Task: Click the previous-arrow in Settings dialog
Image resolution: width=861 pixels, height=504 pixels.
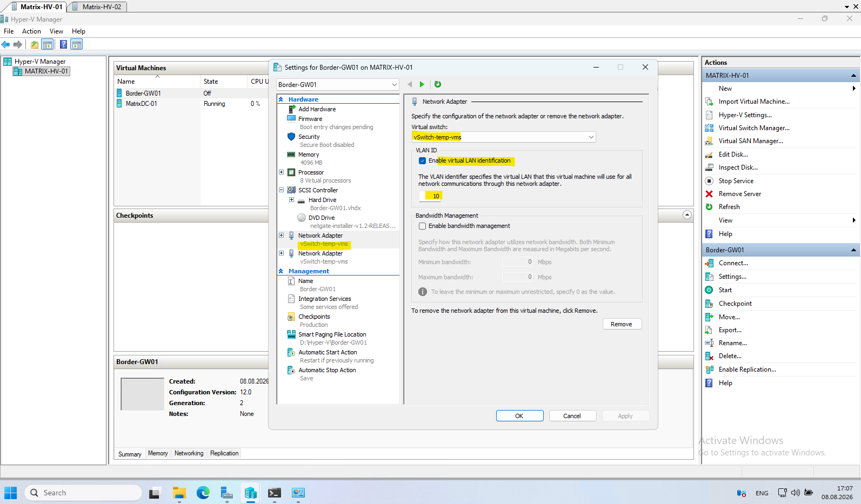Action: (x=410, y=84)
